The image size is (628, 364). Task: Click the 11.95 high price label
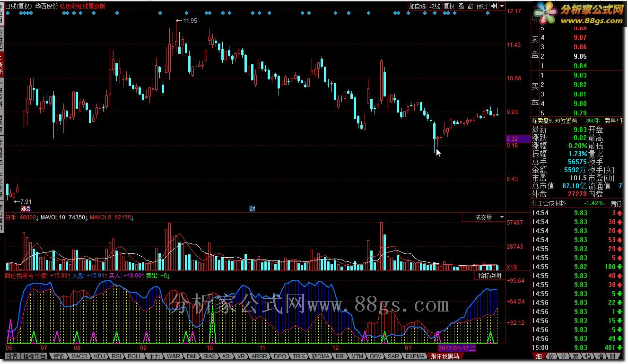(190, 21)
